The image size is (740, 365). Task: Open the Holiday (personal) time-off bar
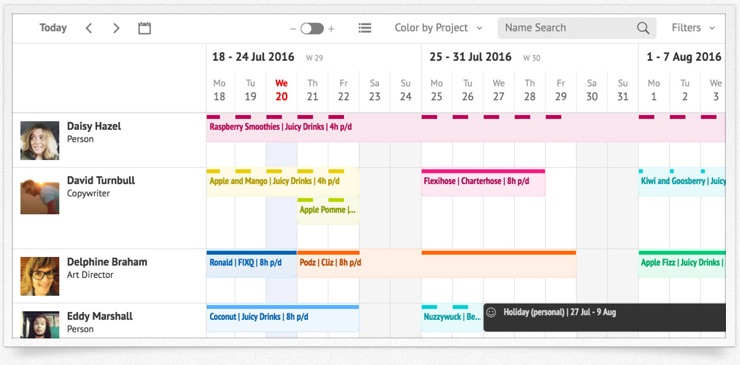point(605,317)
